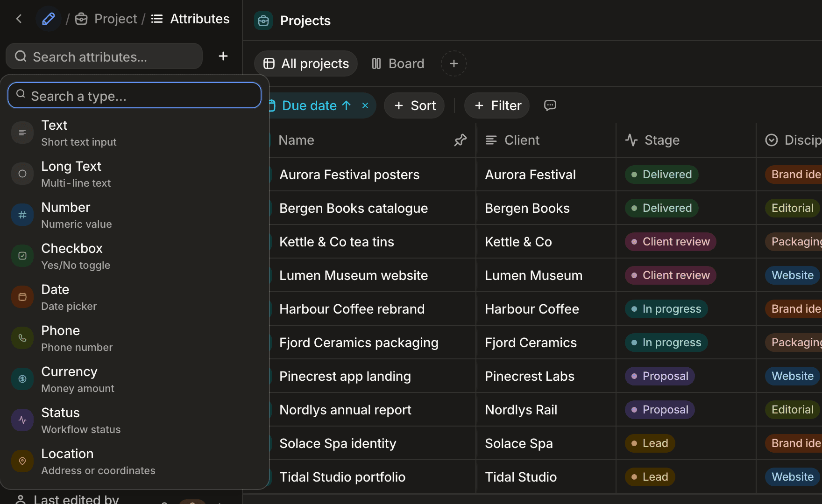This screenshot has width=822, height=504.
Task: Open the Delivered stage for Aurora Festival posters
Action: [x=662, y=175]
